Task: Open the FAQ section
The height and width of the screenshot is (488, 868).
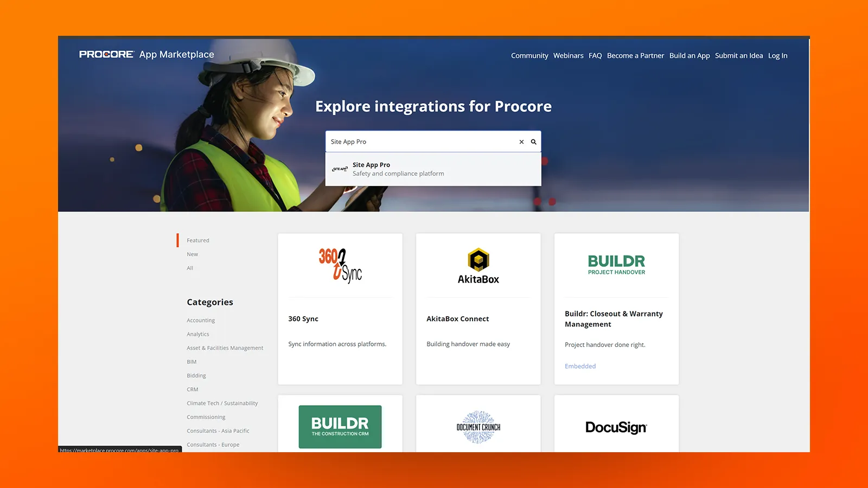Action: (595, 55)
